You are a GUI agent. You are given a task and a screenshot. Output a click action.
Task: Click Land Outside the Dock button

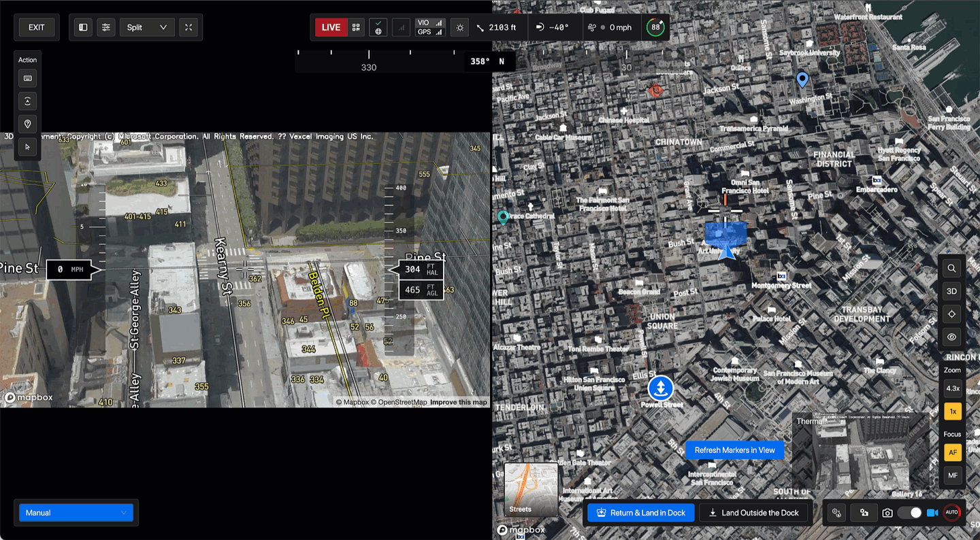point(753,513)
